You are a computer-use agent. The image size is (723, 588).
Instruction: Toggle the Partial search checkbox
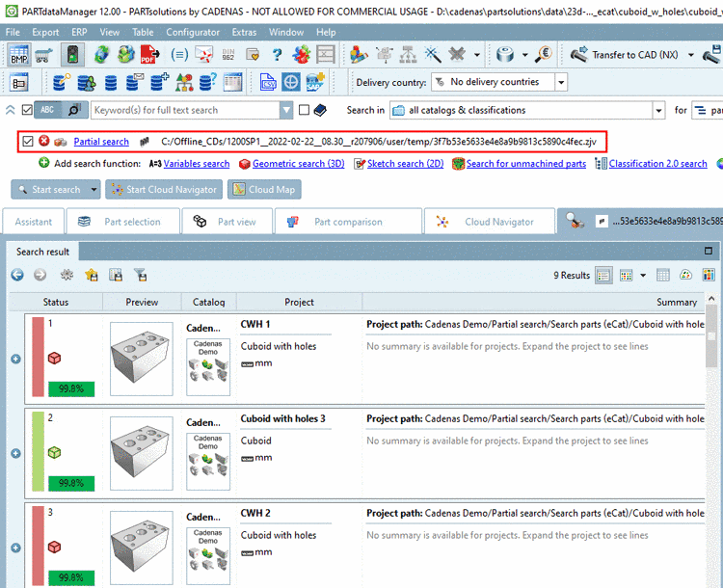point(28,141)
